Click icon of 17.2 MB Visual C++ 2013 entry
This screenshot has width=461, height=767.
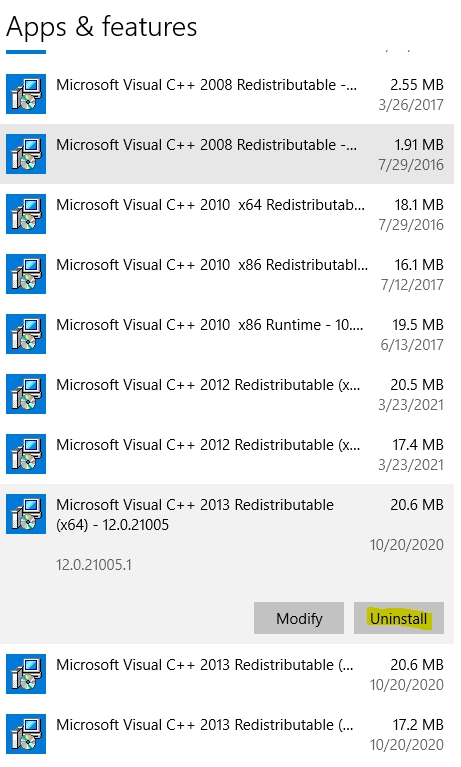click(26, 734)
